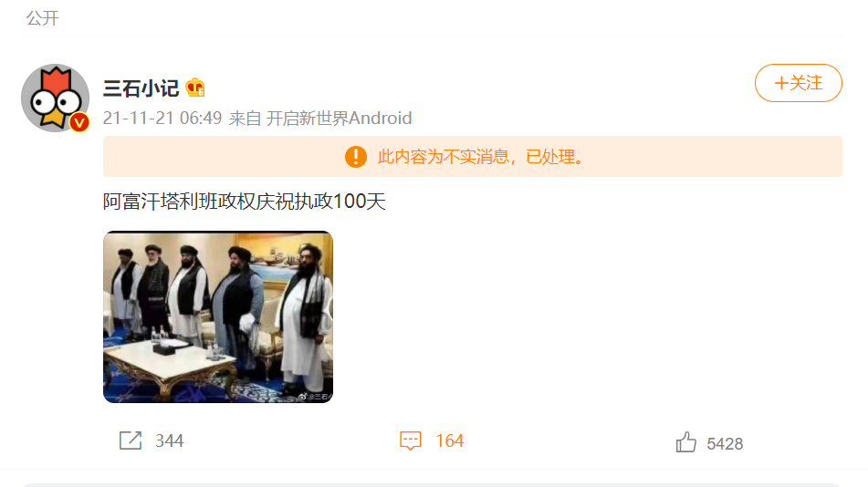The image size is (868, 487).
Task: Click the 344 repost count
Action: pyautogui.click(x=170, y=441)
